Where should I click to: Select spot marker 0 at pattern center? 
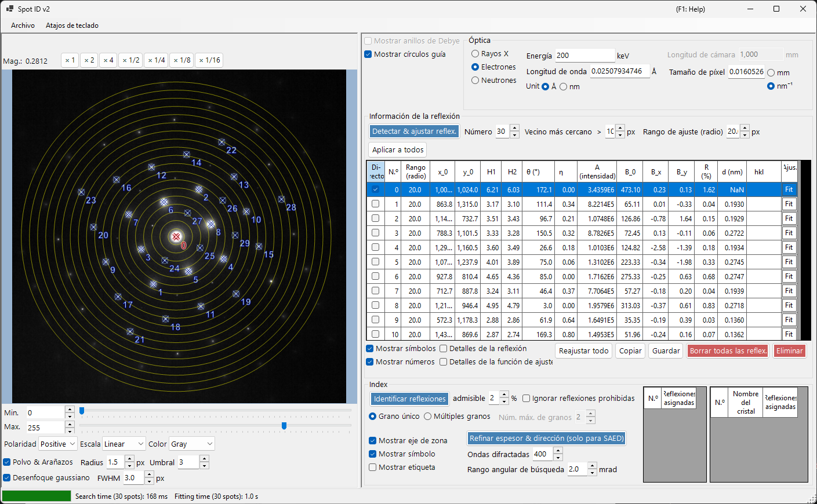click(x=176, y=236)
